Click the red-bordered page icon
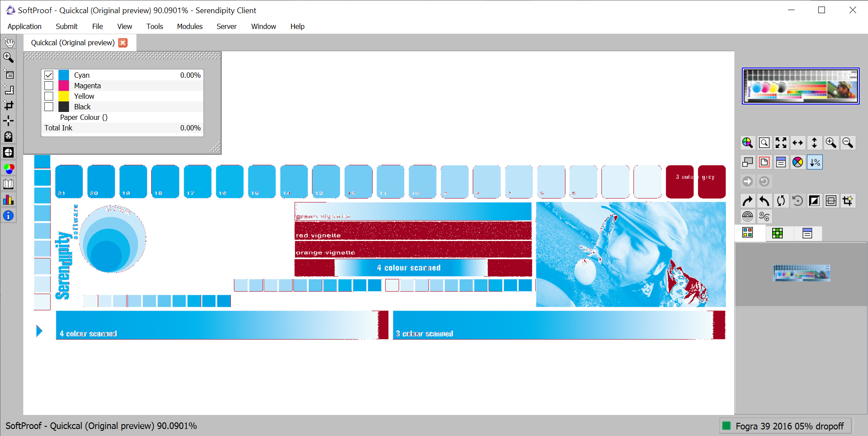This screenshot has width=868, height=436. (x=764, y=162)
